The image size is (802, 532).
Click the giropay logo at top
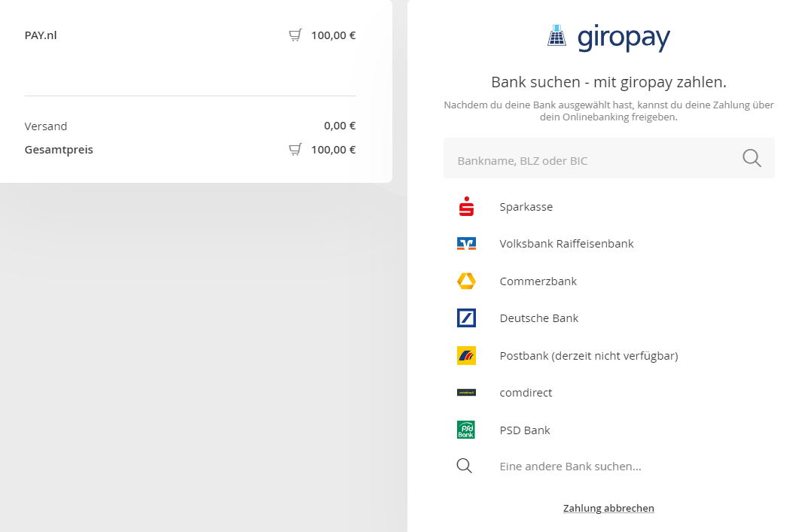point(608,38)
